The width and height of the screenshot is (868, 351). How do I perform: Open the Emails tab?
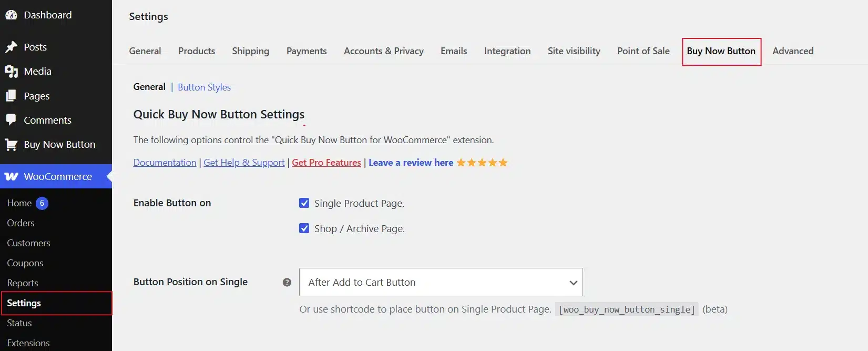[x=454, y=51]
